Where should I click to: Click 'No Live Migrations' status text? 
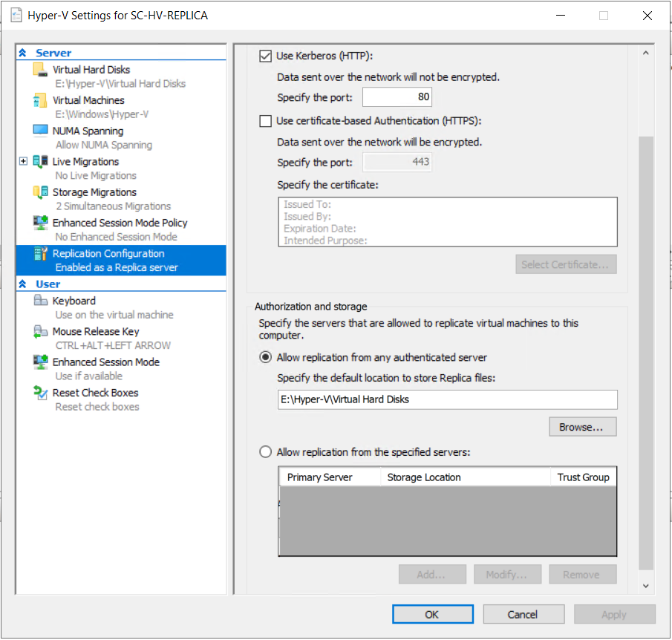[96, 176]
